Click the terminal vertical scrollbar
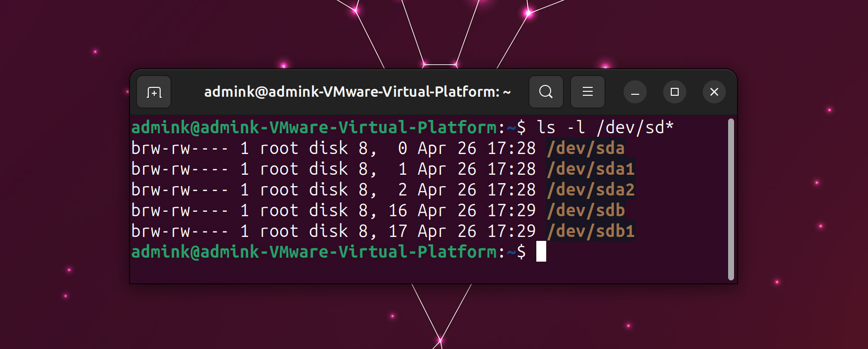 click(731, 199)
